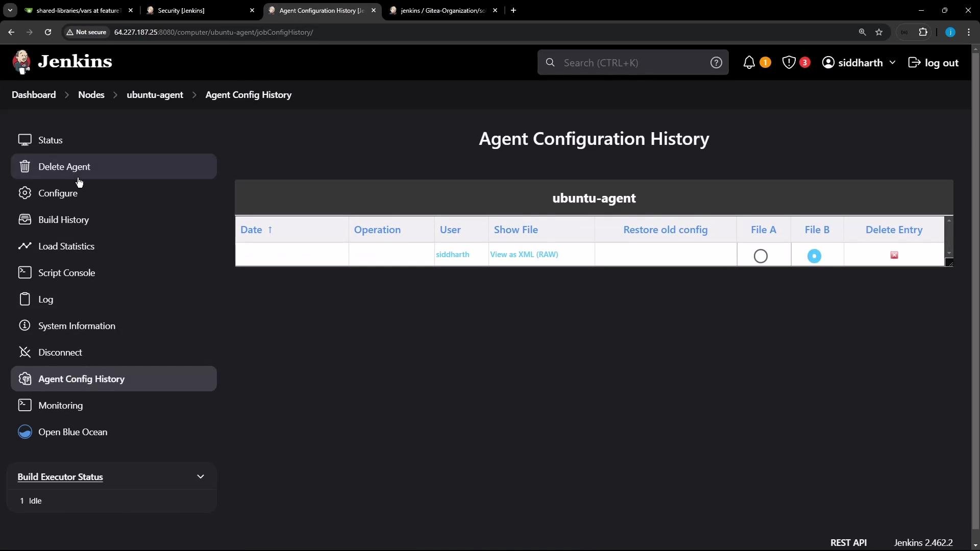The height and width of the screenshot is (551, 980).
Task: Click the page vertical scrollbar
Action: coord(975,291)
